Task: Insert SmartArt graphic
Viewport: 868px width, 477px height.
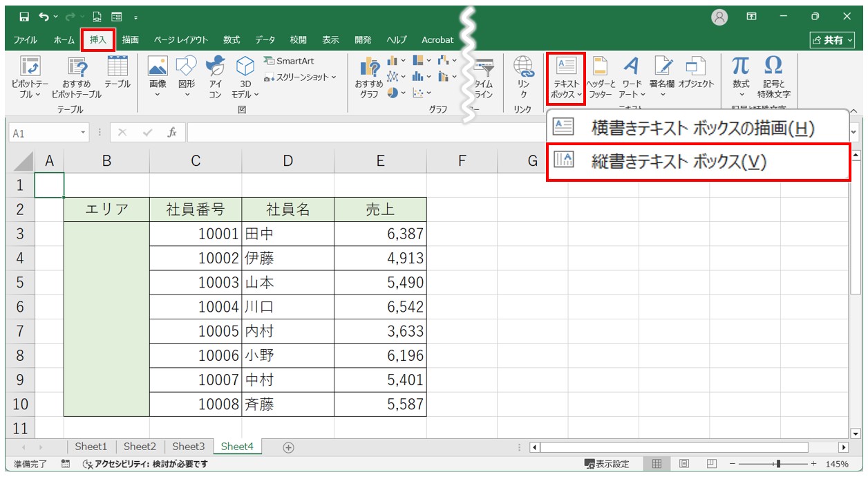Action: click(x=289, y=61)
